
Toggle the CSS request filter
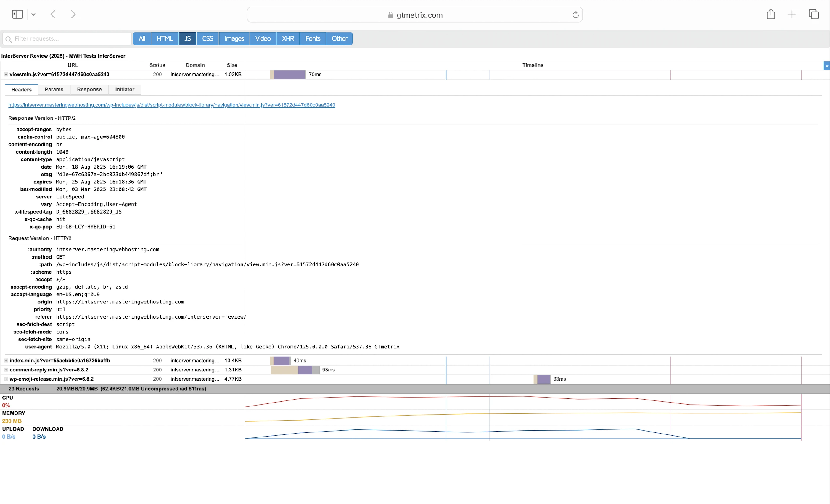(207, 38)
